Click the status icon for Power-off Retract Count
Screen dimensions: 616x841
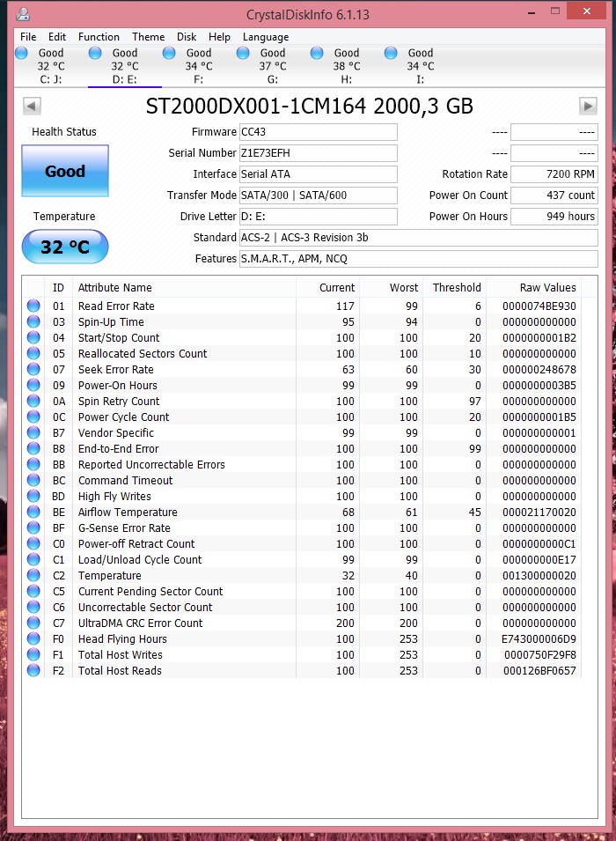click(33, 543)
